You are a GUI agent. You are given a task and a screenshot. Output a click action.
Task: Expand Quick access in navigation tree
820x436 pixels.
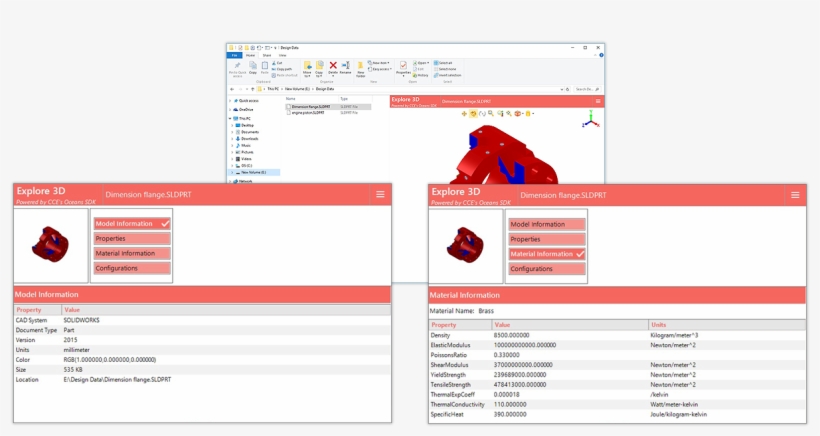click(x=230, y=100)
